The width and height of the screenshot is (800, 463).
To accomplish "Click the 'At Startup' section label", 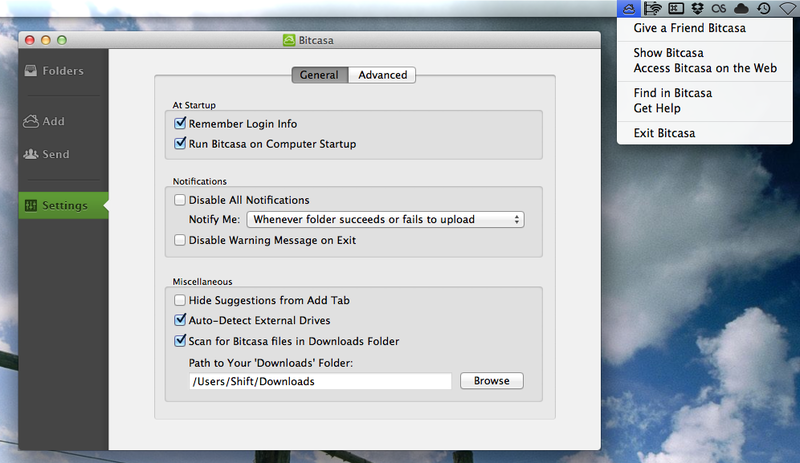I will pyautogui.click(x=194, y=105).
